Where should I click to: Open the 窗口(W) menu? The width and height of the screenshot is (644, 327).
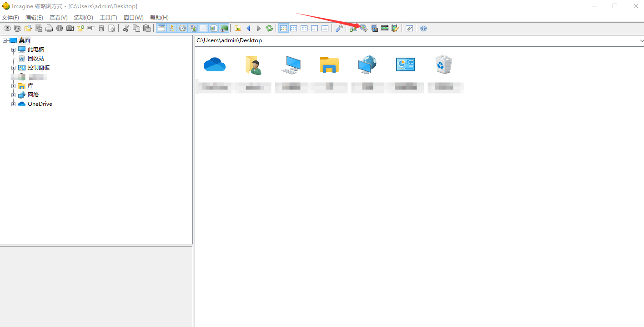pyautogui.click(x=134, y=17)
